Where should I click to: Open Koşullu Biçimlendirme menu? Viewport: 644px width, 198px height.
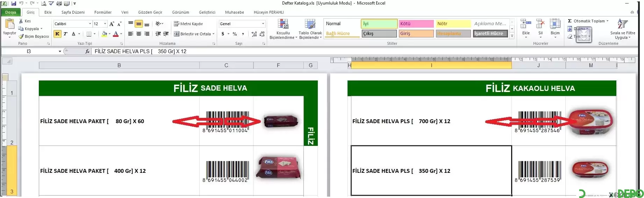(x=283, y=29)
